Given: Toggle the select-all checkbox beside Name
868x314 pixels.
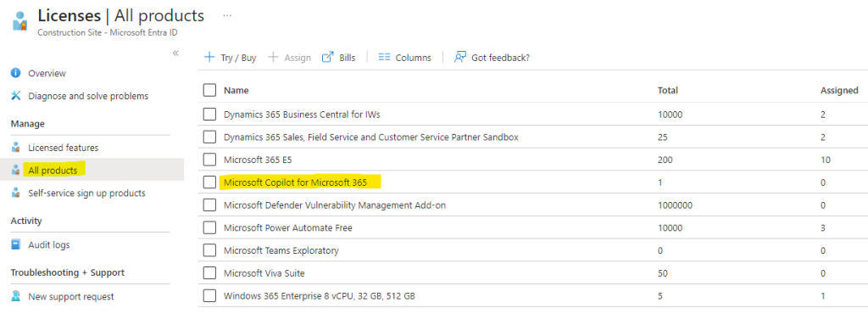Looking at the screenshot, I should pos(209,90).
